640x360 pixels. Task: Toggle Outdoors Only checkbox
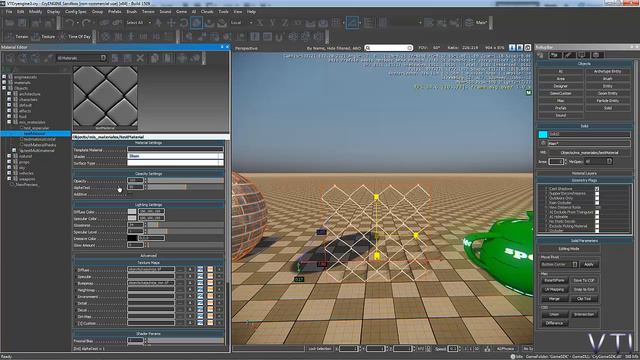pyautogui.click(x=597, y=198)
